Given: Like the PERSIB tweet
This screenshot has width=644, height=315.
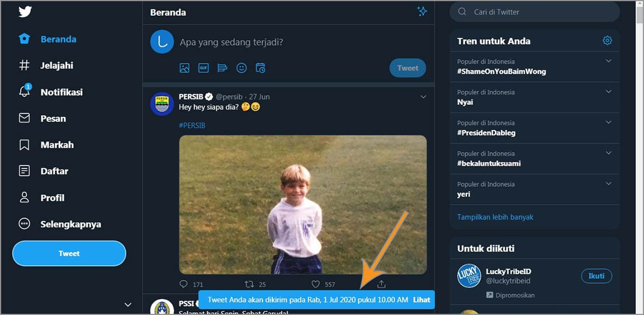Looking at the screenshot, I should coord(316,284).
